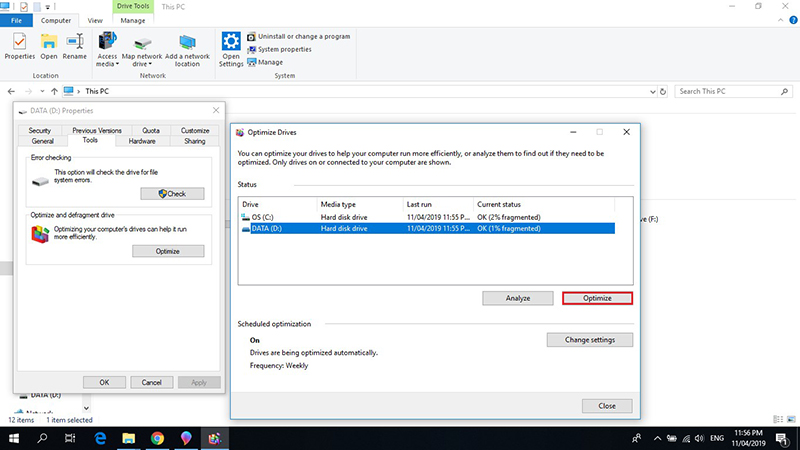
Task: Open System properties from the ribbon
Action: click(x=283, y=49)
